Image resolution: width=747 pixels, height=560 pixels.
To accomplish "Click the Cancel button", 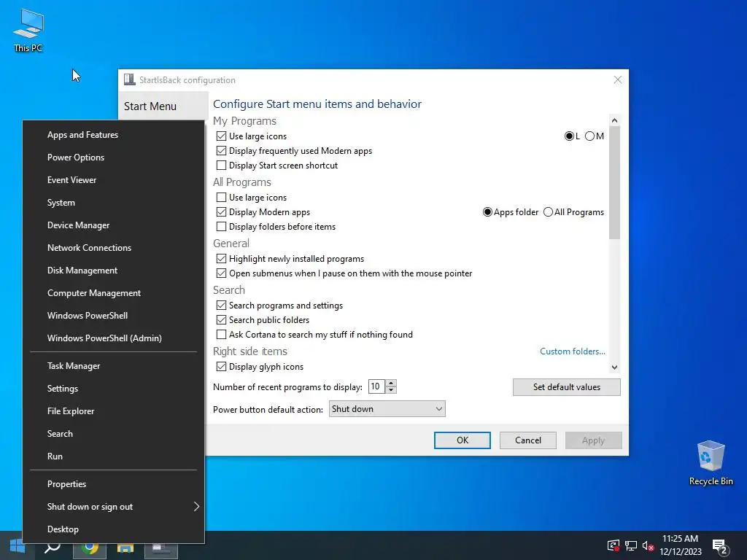I will tap(528, 440).
